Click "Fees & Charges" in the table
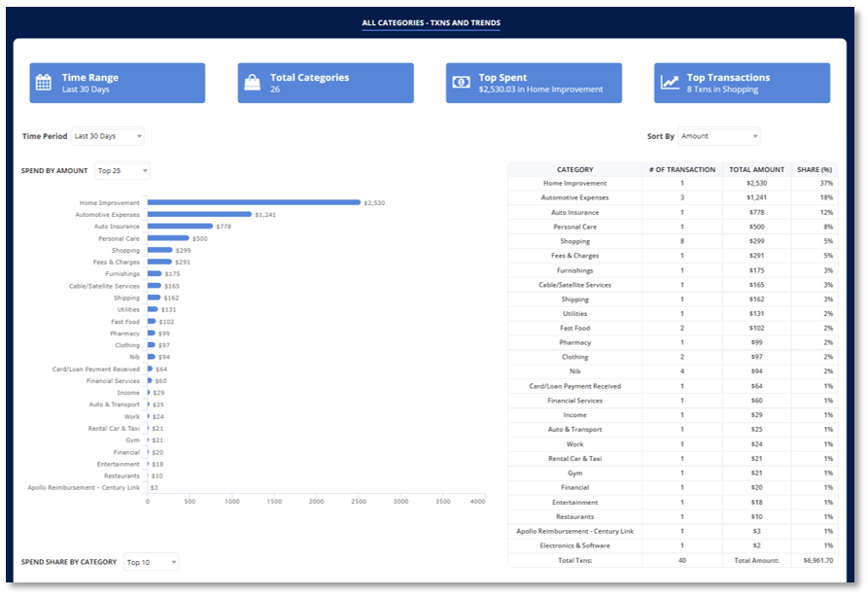Screen dimensions: 868x598 [574, 256]
